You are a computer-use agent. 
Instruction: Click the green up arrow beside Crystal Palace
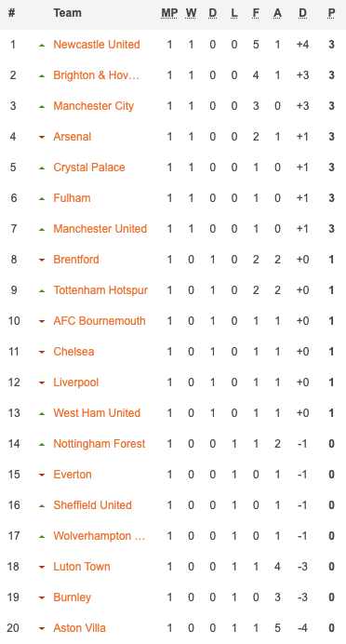[x=42, y=168]
